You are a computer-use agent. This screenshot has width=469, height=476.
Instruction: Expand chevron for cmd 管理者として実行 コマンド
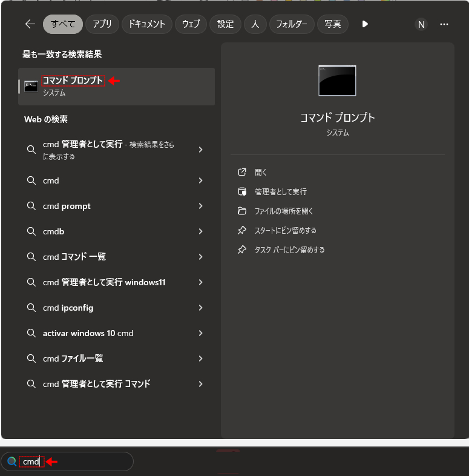[200, 384]
